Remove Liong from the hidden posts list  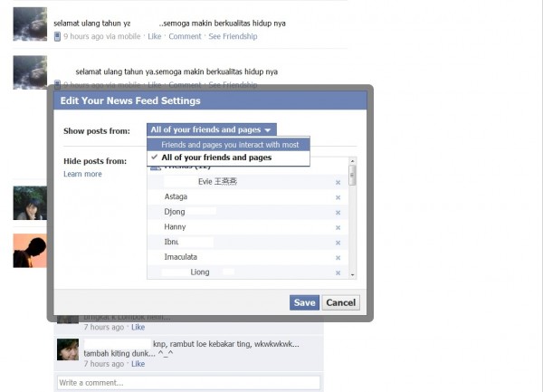tap(338, 272)
